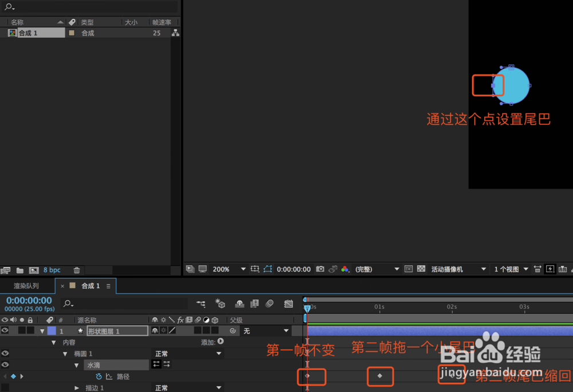The width and height of the screenshot is (573, 392).
Task: Click the timeline current time 0:00:00:00
Action: (29, 301)
